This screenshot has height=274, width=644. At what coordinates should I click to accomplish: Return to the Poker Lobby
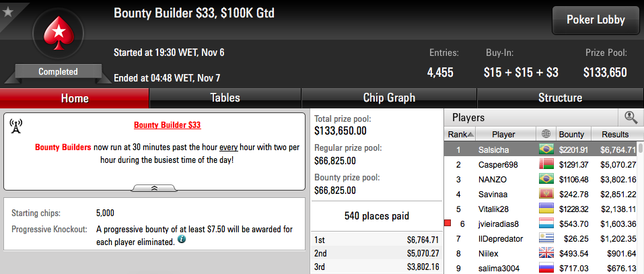596,20
